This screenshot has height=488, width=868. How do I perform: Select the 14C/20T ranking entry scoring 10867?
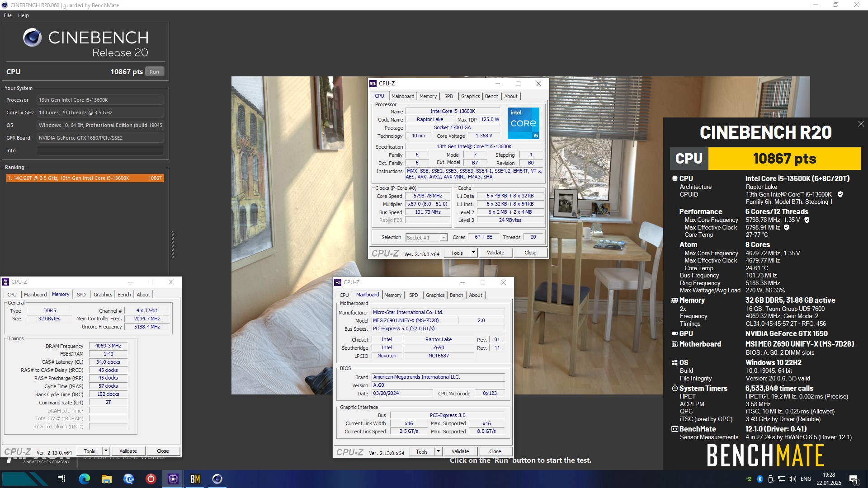pos(85,178)
